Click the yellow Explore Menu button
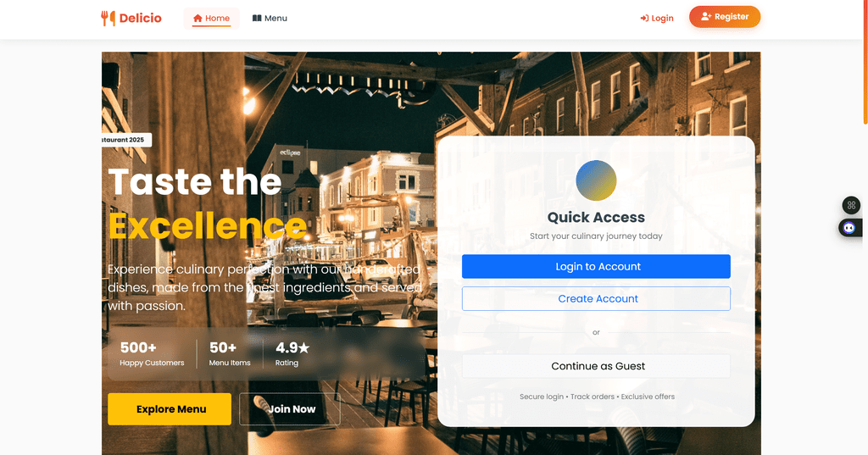868x455 pixels. (170, 409)
